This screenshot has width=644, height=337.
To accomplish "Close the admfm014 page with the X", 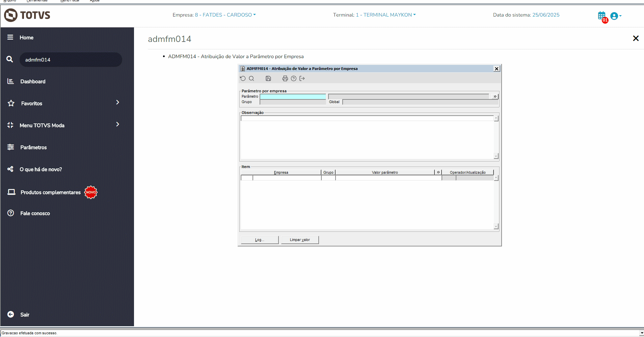I will (636, 39).
